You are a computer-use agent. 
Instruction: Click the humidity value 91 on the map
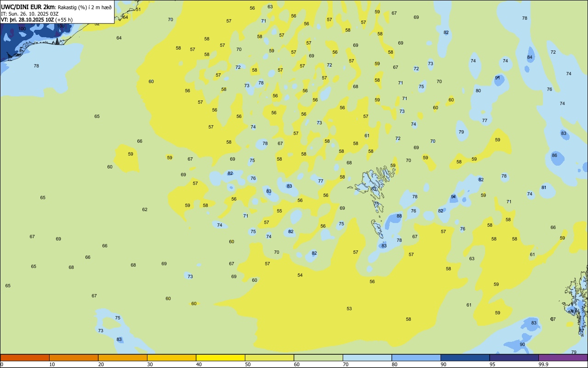click(x=498, y=78)
